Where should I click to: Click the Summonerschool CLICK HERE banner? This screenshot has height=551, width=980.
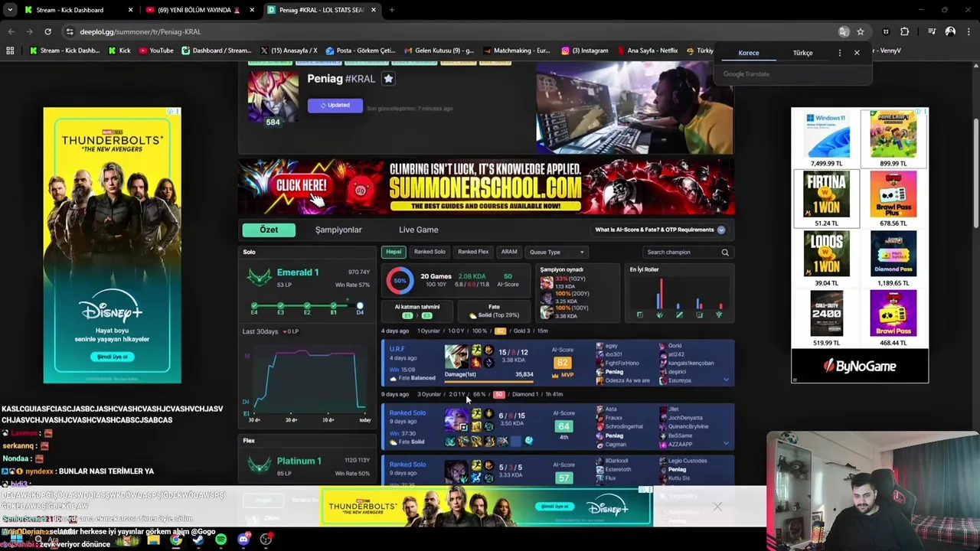[485, 187]
